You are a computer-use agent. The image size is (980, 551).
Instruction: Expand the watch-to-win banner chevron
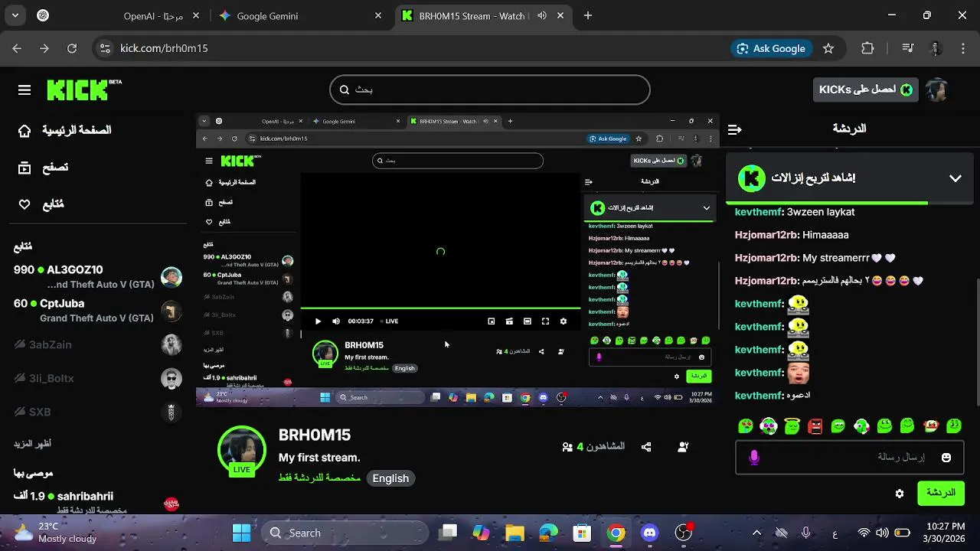pyautogui.click(x=955, y=178)
